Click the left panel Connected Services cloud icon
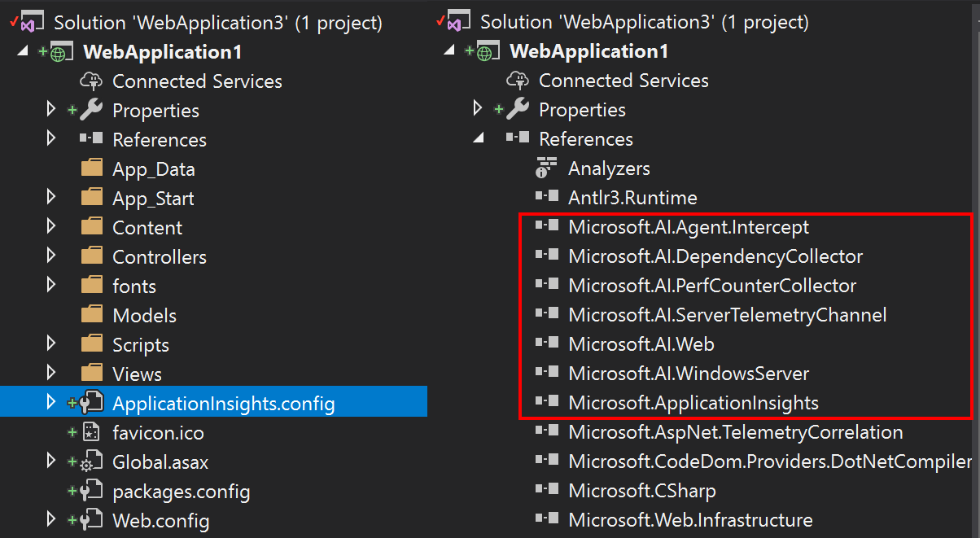 [x=91, y=81]
